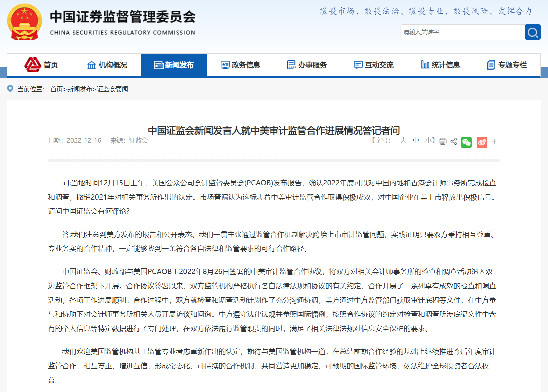
Task: Open the 互动交流 tab
Action: 374,65
